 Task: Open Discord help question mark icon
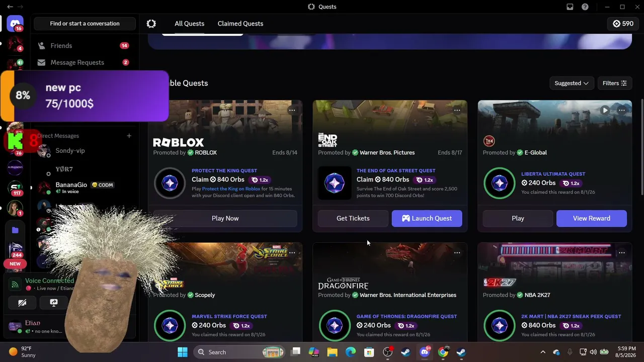pyautogui.click(x=585, y=7)
